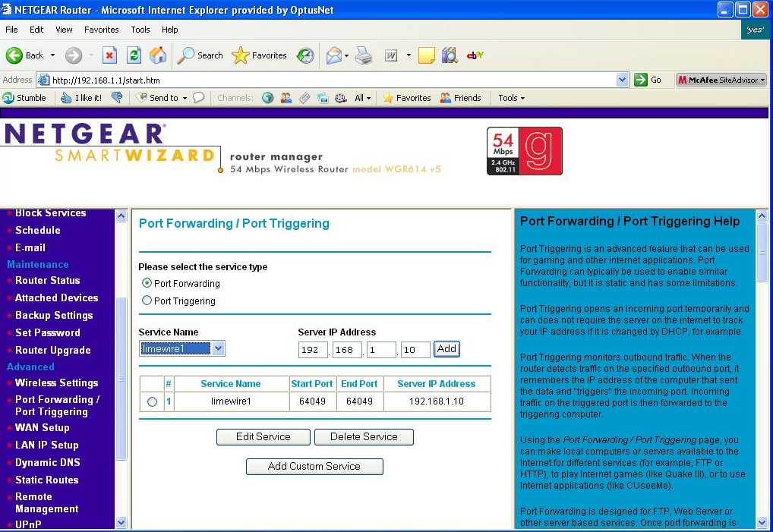Select the people channel icon
The height and width of the screenshot is (532, 773).
(x=286, y=98)
